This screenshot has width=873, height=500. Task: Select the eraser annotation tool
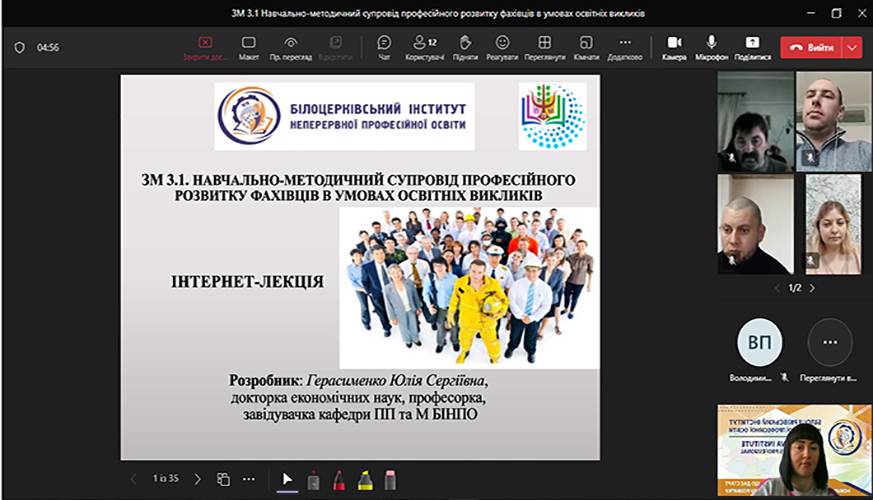point(391,479)
